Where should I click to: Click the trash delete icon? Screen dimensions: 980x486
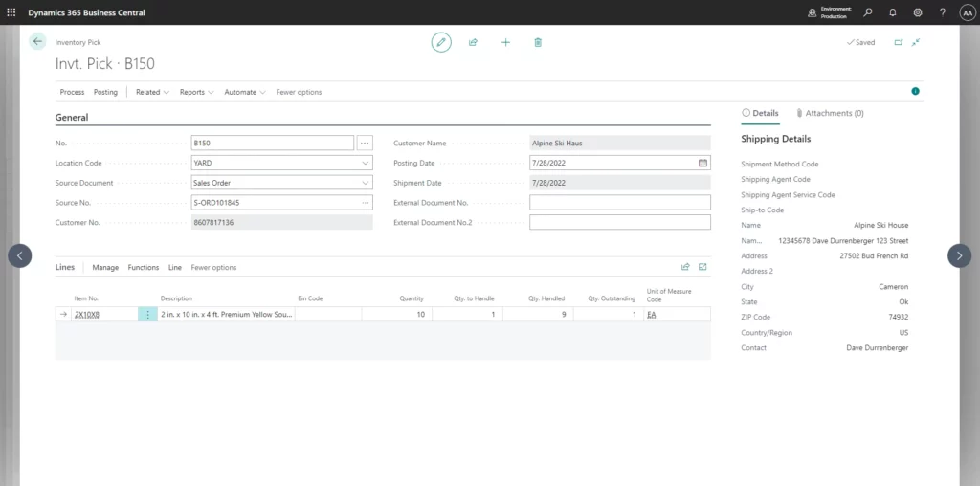(x=538, y=42)
